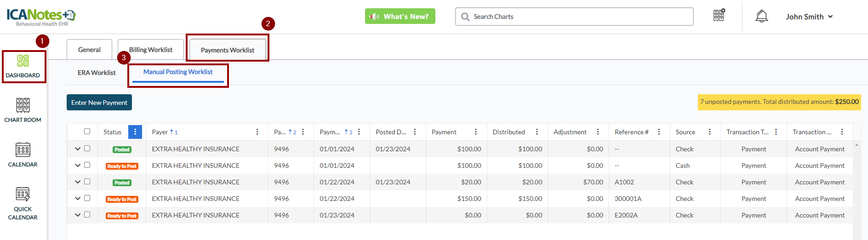Viewport: 868px width, 240px height.
Task: Switch to the Billing Worklist tab
Action: click(151, 50)
